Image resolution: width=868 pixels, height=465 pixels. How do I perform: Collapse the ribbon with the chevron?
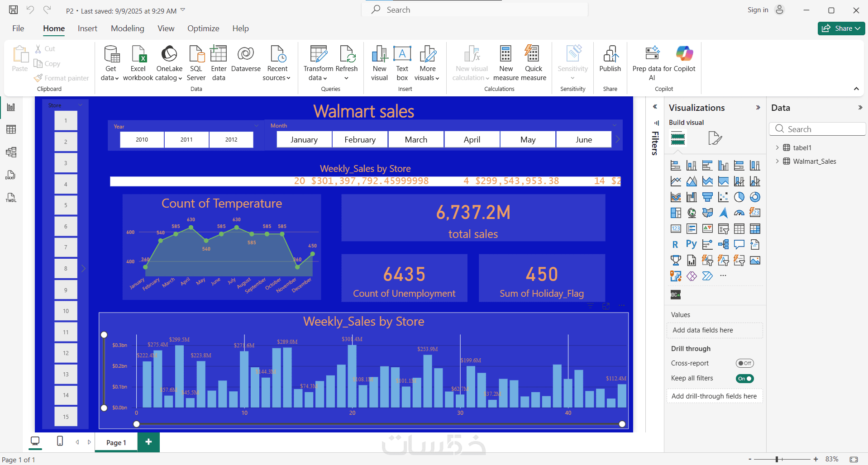(x=856, y=89)
